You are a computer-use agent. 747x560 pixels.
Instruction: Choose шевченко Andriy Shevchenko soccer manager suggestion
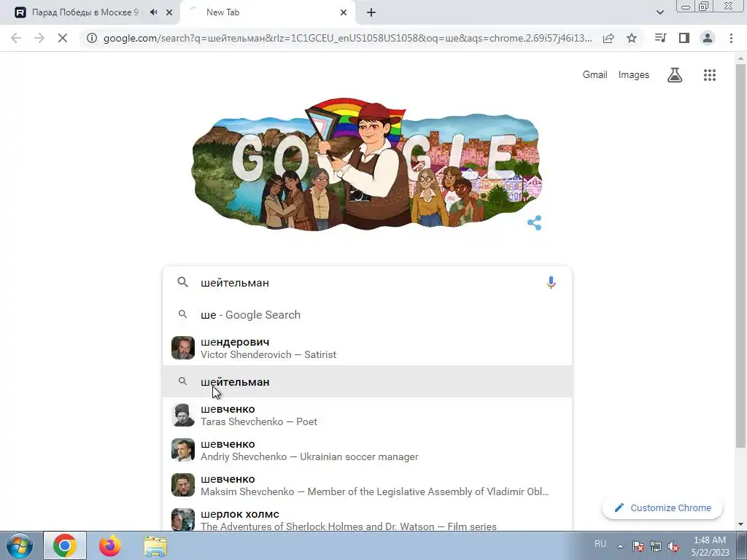tap(368, 450)
